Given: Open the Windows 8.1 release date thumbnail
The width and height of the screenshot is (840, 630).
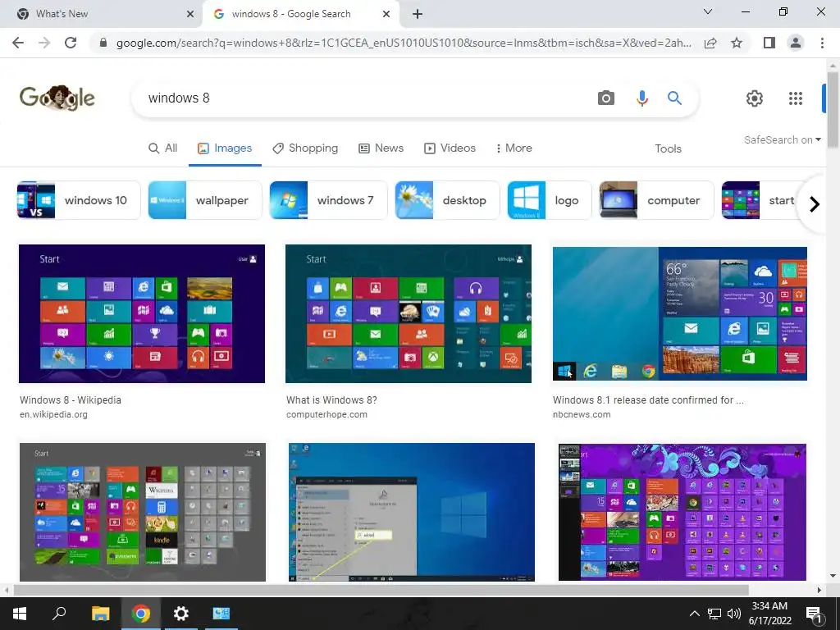Looking at the screenshot, I should click(x=680, y=314).
